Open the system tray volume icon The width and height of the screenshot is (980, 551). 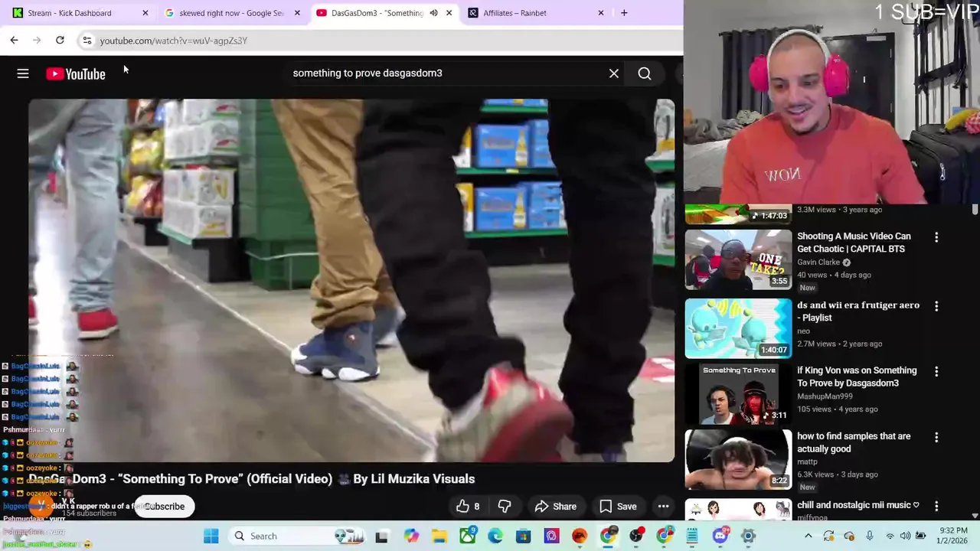905,536
